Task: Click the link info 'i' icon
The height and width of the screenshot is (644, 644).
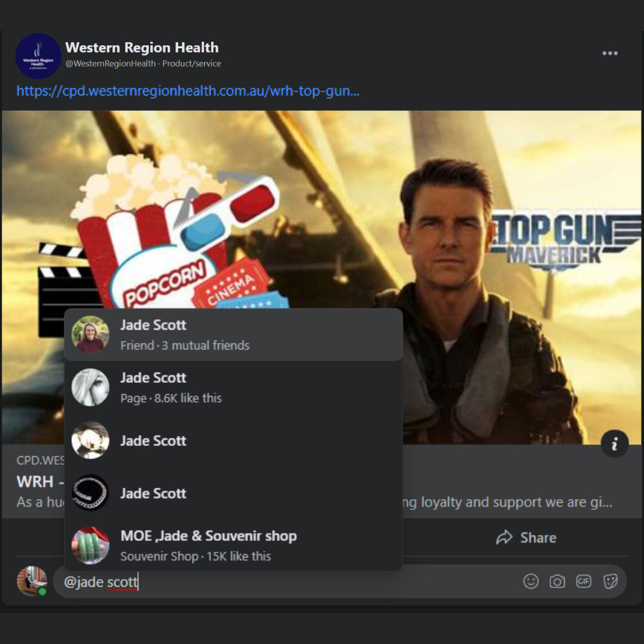Action: [x=614, y=444]
